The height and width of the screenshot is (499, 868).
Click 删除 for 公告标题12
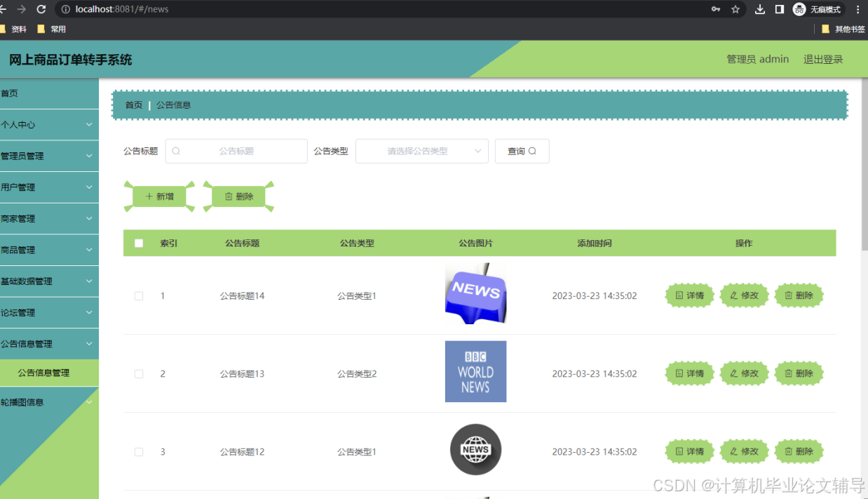tap(799, 451)
